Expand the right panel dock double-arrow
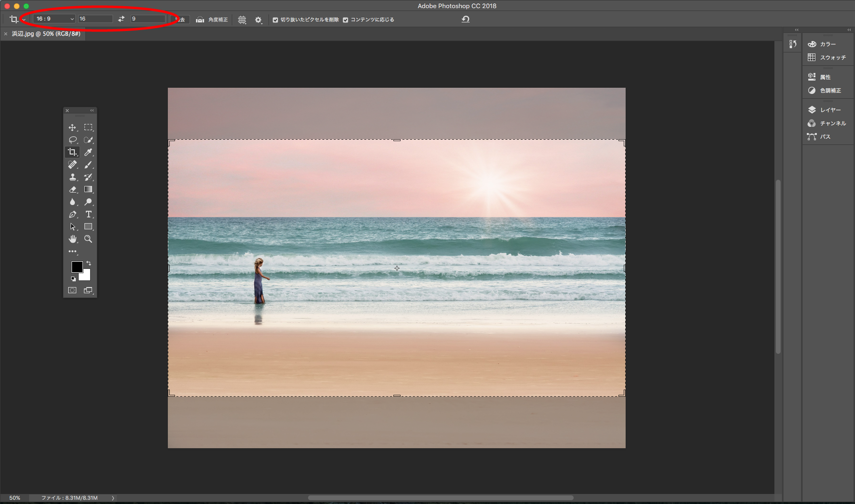The width and height of the screenshot is (855, 504). (x=849, y=30)
